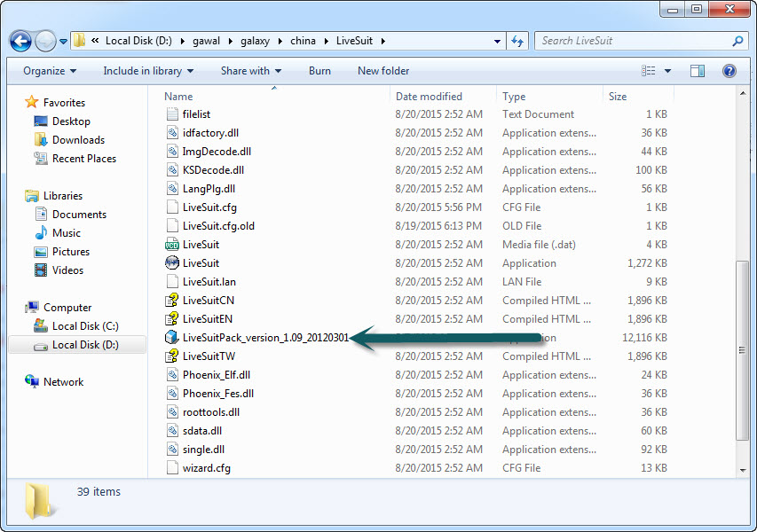Screen dimensions: 757x532
Task: Select the LiveSuit.lan file icon
Action: (x=172, y=282)
